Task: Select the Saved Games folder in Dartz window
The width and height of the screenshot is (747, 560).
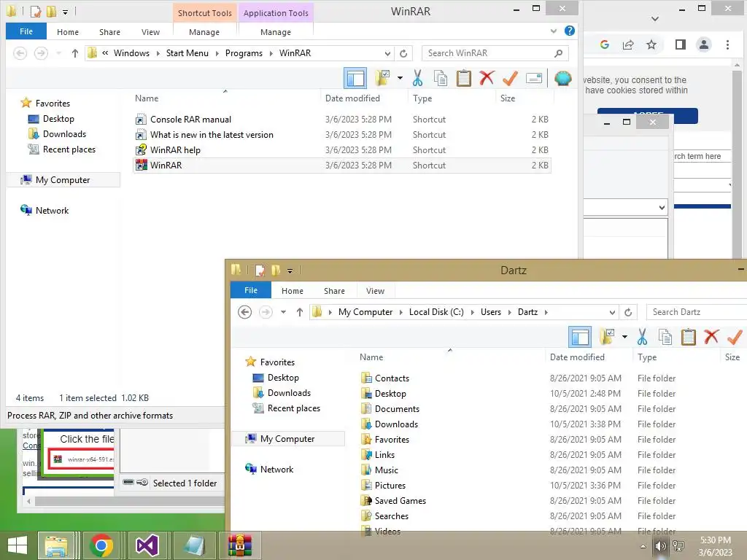Action: pyautogui.click(x=400, y=501)
